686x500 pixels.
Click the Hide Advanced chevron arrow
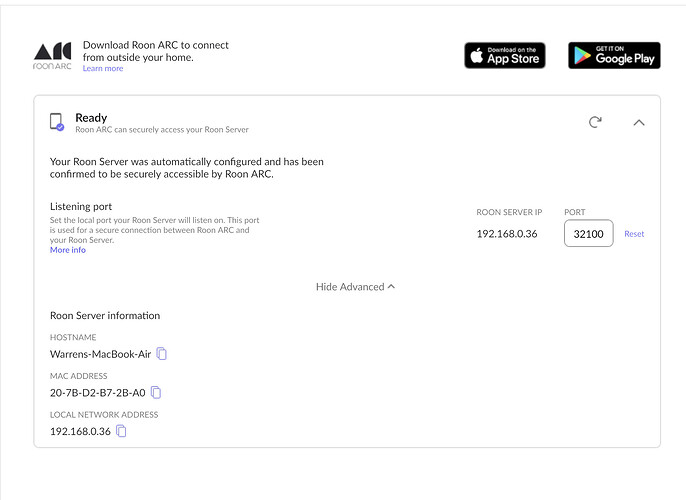pos(391,287)
